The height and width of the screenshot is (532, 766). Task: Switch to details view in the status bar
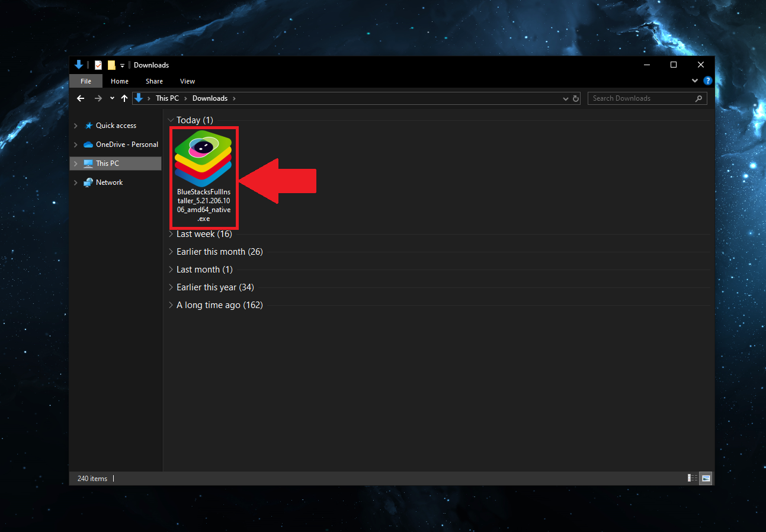click(x=692, y=478)
